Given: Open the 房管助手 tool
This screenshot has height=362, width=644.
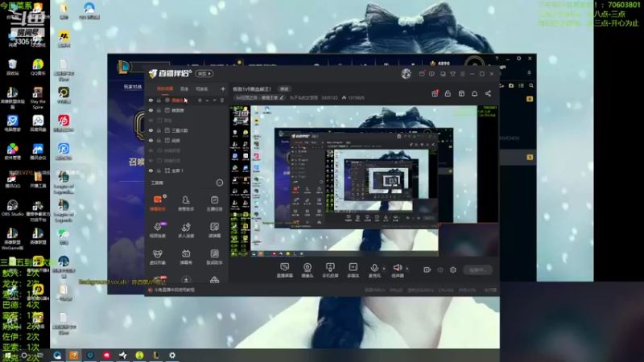Looking at the screenshot, I should (186, 204).
